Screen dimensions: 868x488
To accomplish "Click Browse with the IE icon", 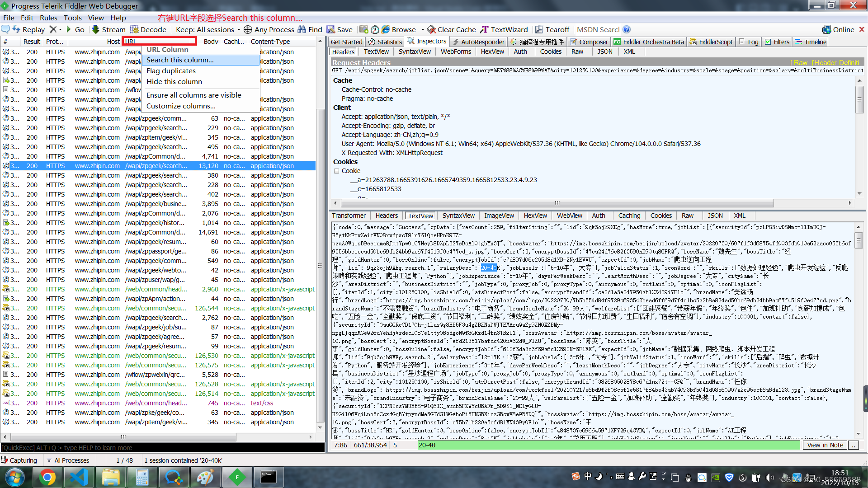I will tap(386, 29).
